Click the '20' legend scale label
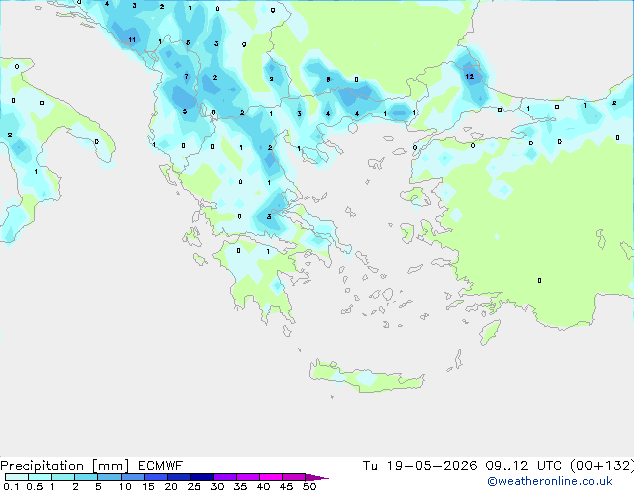The width and height of the screenshot is (634, 490). (171, 486)
